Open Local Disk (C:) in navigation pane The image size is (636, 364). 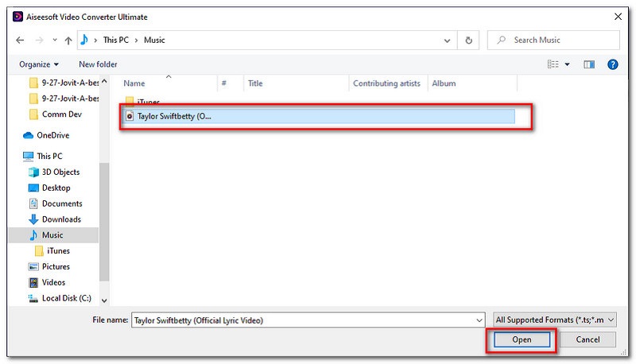click(66, 298)
